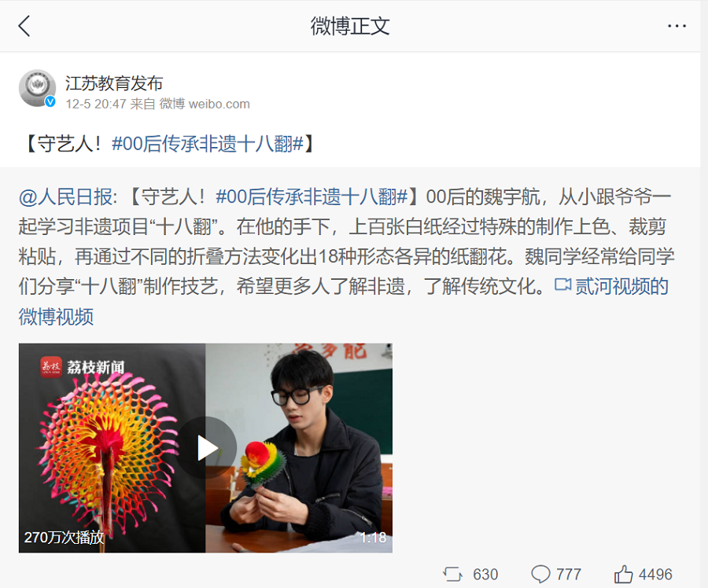Tap the blue verified badge on the avatar

(50, 101)
